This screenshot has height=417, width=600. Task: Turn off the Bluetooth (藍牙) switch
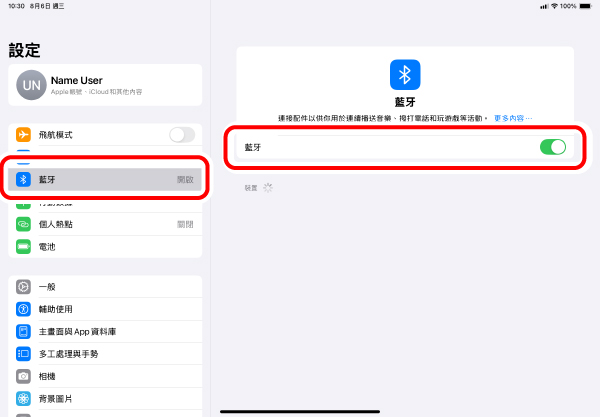[552, 147]
